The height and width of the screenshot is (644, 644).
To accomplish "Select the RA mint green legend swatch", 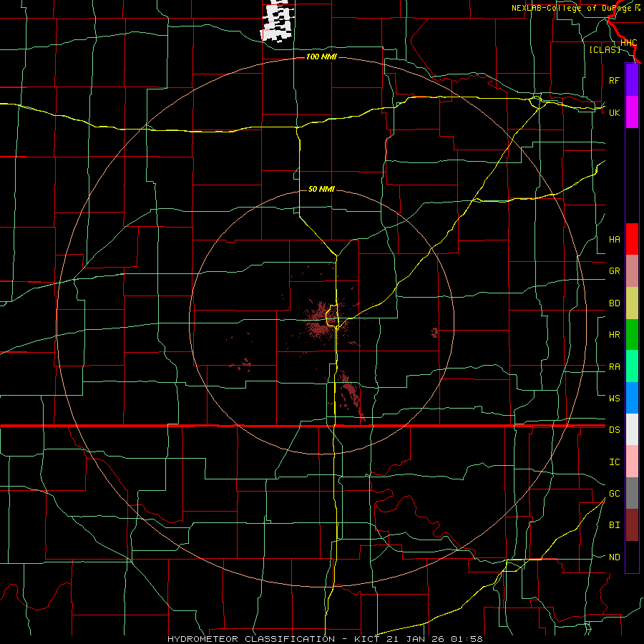I will coord(632,366).
